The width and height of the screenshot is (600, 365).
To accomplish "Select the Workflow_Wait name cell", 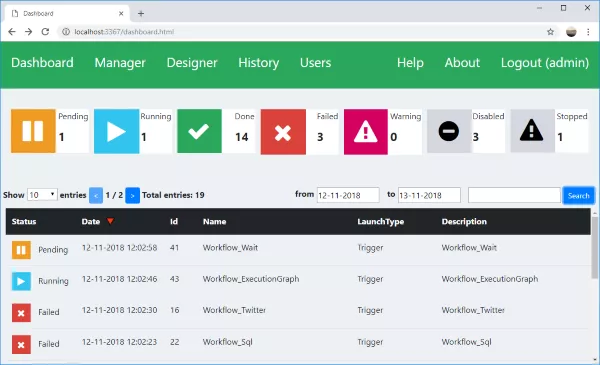I will [x=230, y=248].
